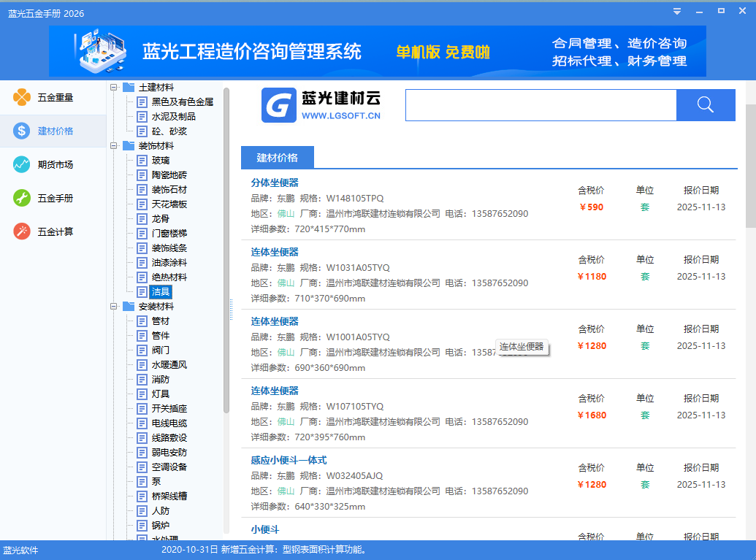
Task: Click the magnifier search button
Action: click(705, 105)
